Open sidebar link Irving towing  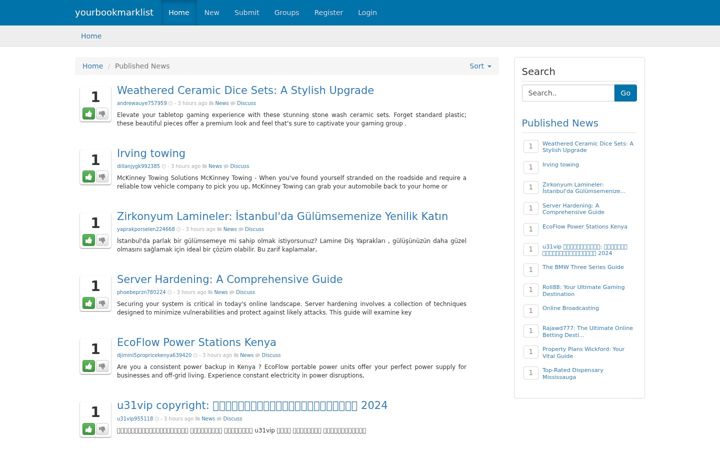[560, 164]
